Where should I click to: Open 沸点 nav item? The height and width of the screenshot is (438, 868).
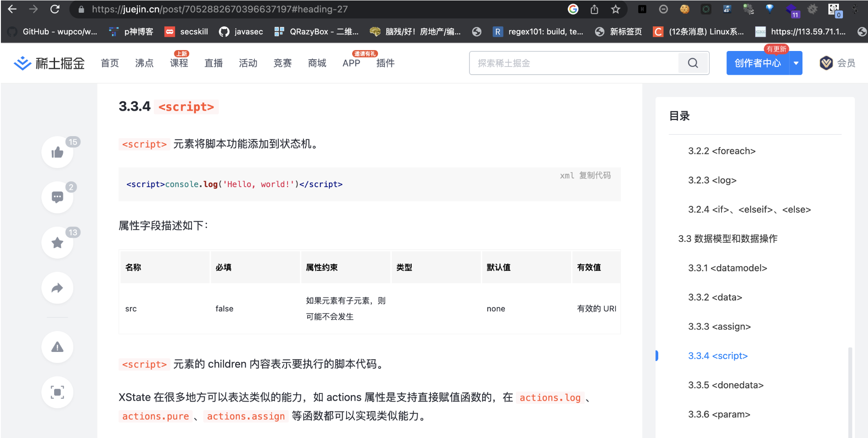point(145,63)
